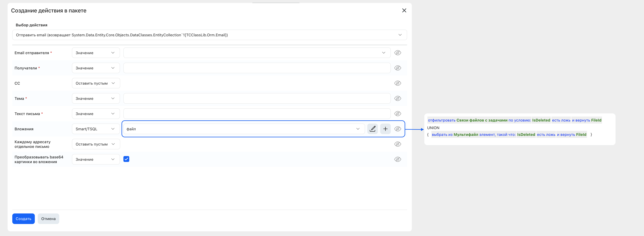Screen dimensions: 644x236
Task: Click the Создать button
Action: [24, 219]
